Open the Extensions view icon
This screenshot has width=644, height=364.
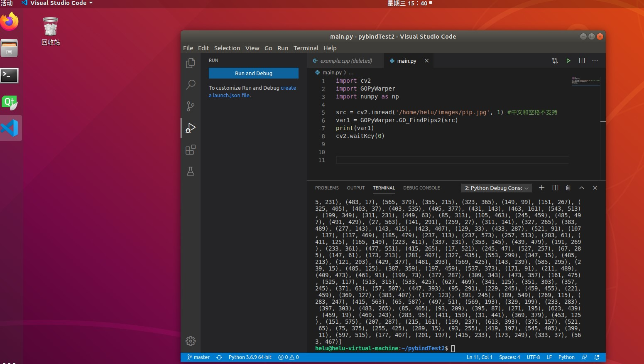click(191, 150)
